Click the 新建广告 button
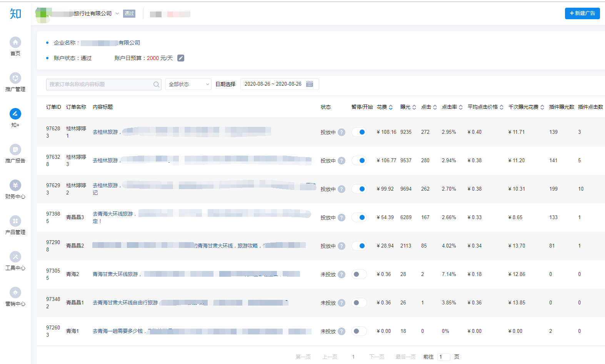The height and width of the screenshot is (364, 605). [x=582, y=13]
